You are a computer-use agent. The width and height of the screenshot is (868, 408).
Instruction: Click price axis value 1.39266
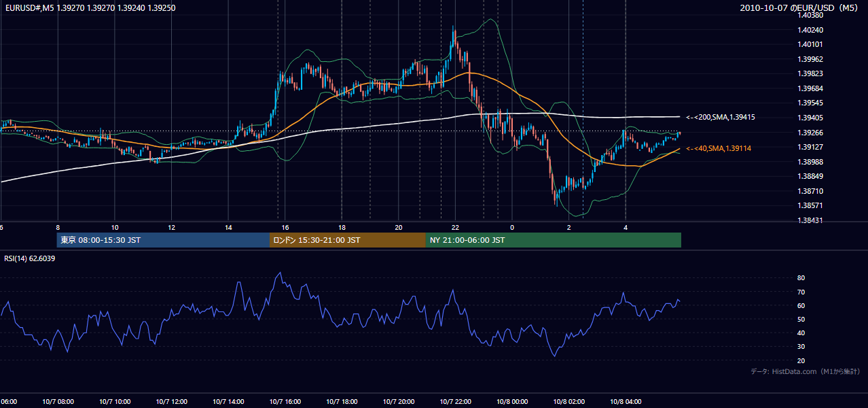(812, 133)
